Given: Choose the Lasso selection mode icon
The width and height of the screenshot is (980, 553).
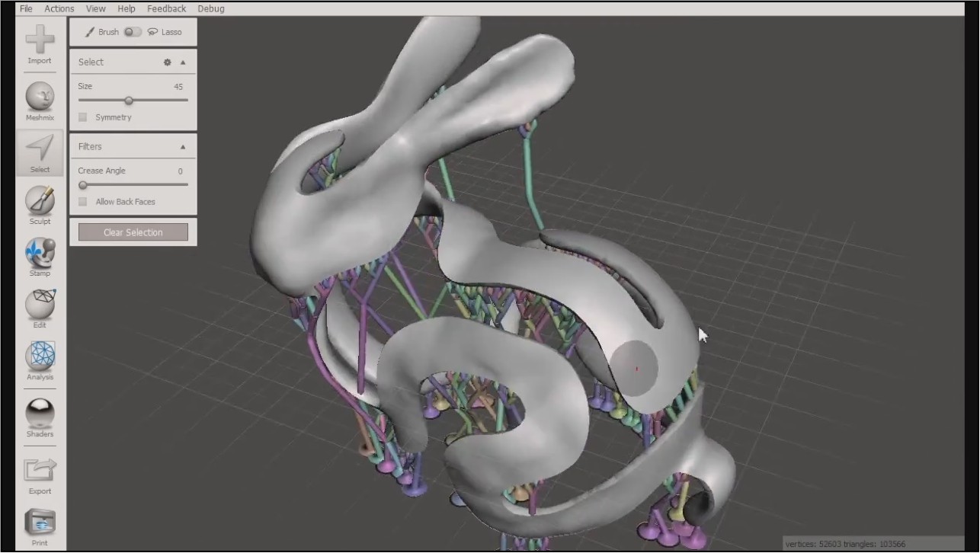Looking at the screenshot, I should click(x=152, y=32).
